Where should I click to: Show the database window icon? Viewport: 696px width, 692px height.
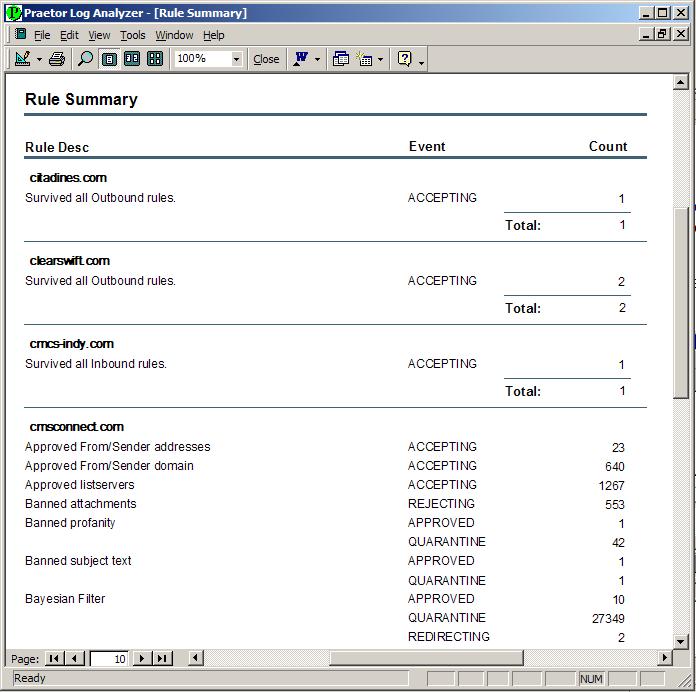point(340,59)
